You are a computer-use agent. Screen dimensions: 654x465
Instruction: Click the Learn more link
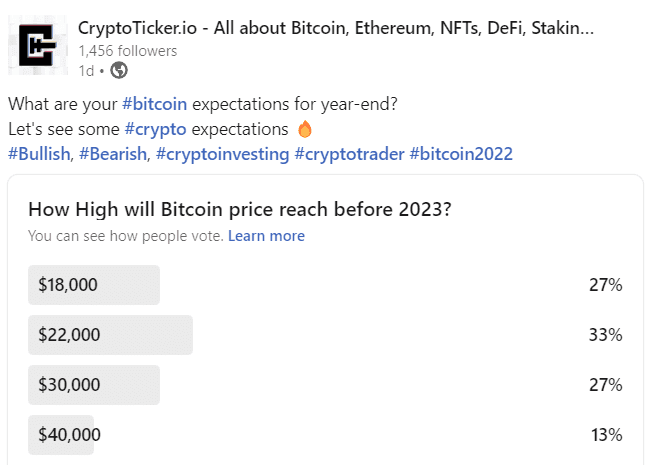point(266,236)
